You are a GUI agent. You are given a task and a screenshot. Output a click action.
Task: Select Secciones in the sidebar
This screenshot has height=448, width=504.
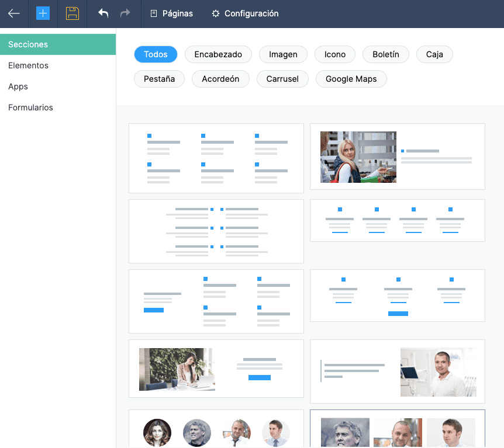[x=58, y=44]
